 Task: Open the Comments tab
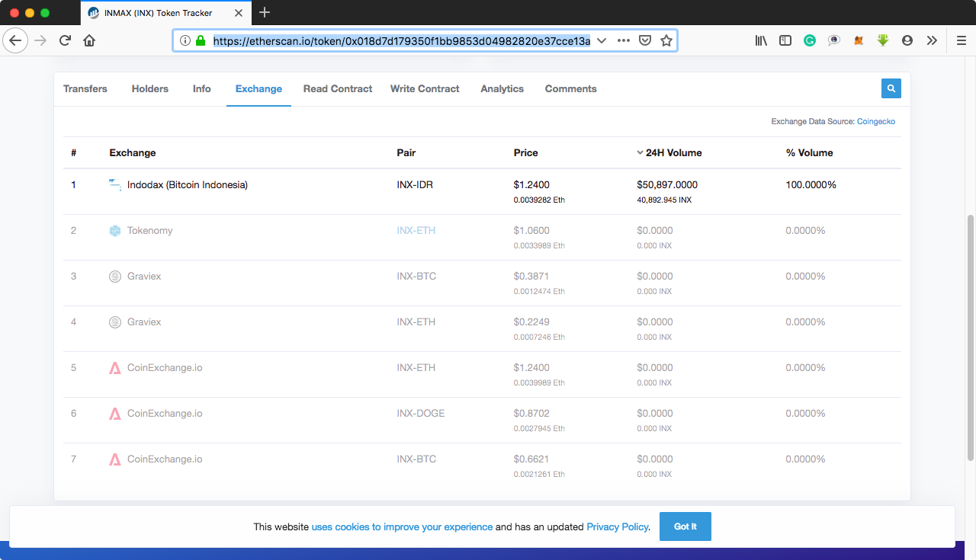[571, 88]
